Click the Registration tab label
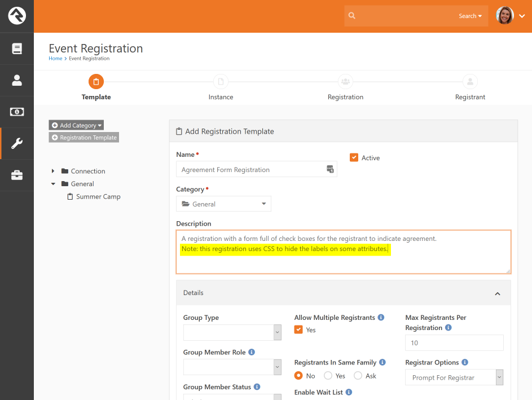Viewport: 532px width, 400px height. [345, 97]
